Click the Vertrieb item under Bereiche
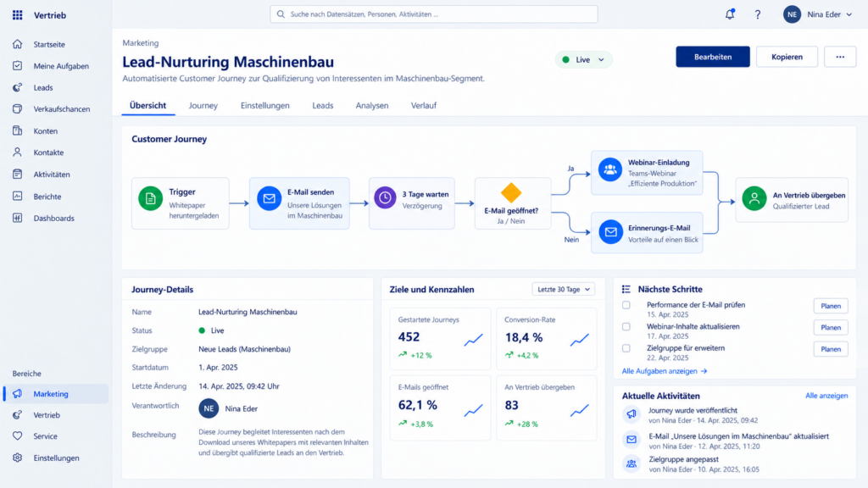The height and width of the screenshot is (488, 868). tap(55, 415)
